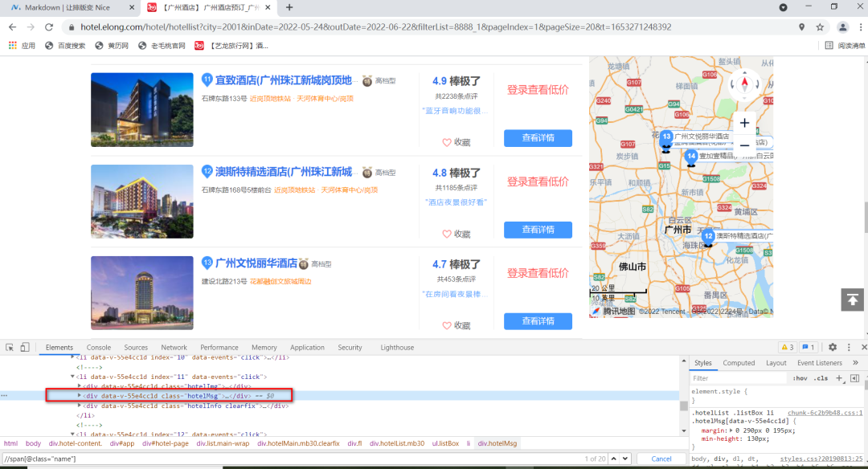Viewport: 868px width, 469px height.
Task: Click the ellipsis beside the selected DOM node
Action: (x=5, y=396)
